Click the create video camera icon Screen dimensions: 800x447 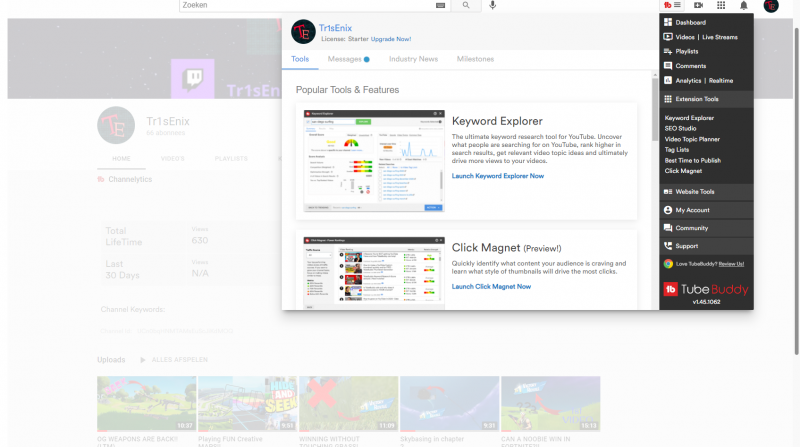698,6
